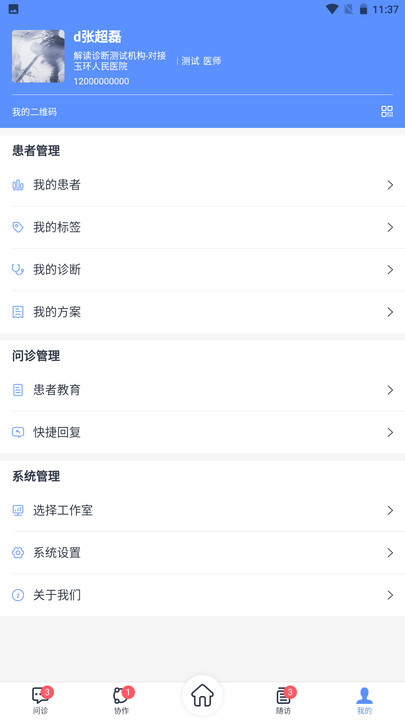
Task: Tap the 我的患者 chart icon
Action: pos(18,185)
